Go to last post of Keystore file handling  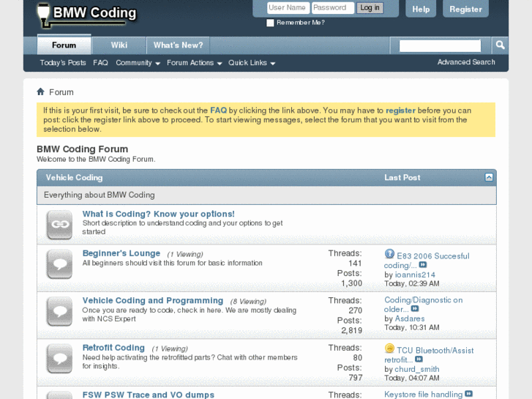[468, 394]
